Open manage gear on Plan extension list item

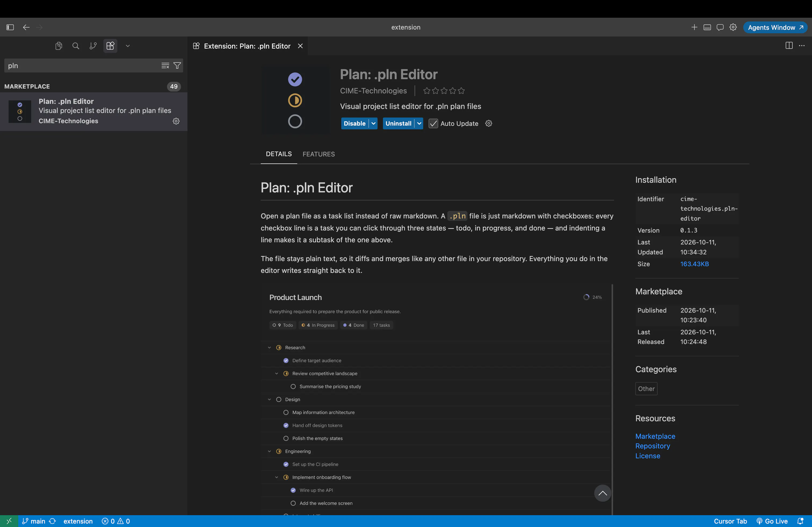tap(176, 121)
